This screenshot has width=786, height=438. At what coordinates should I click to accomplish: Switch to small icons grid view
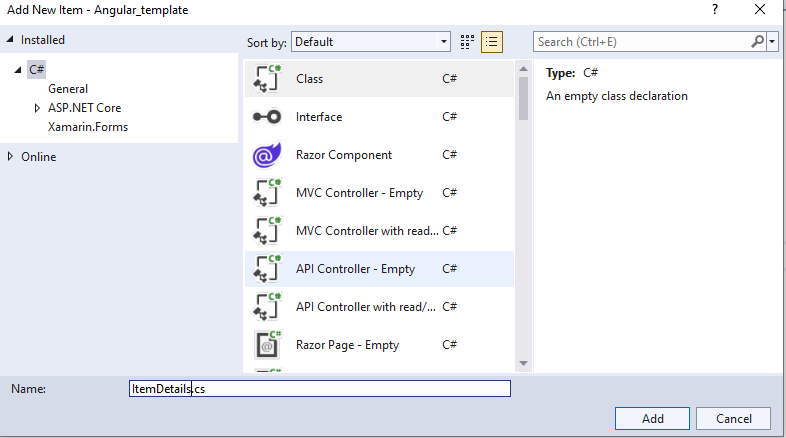tap(467, 42)
